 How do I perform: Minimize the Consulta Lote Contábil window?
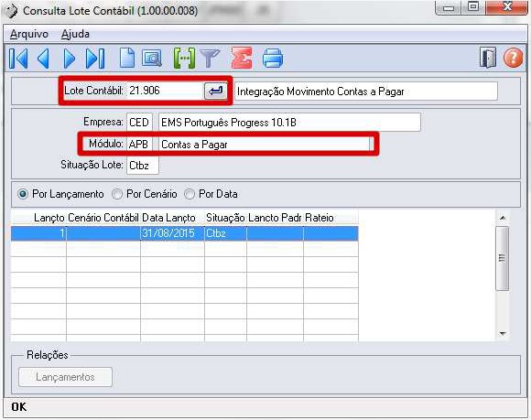pyautogui.click(x=449, y=8)
